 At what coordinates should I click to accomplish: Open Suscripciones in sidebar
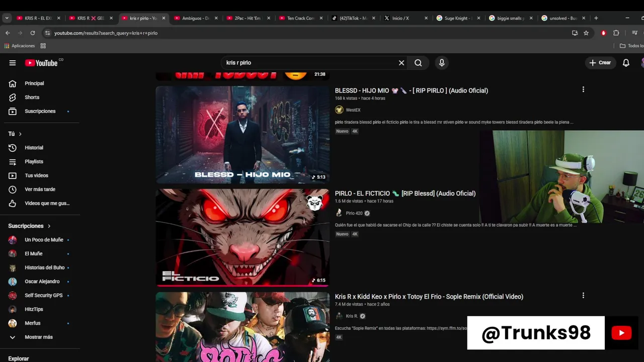coord(40,111)
